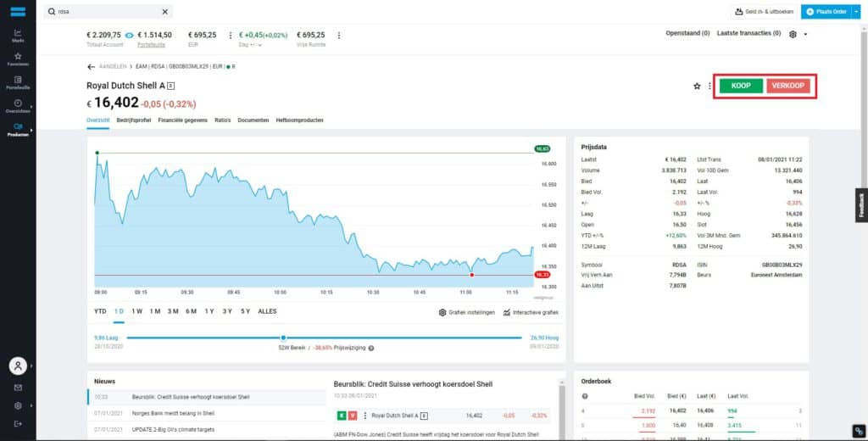This screenshot has width=868, height=441.
Task: Open Overzichten in the left sidebar
Action: point(18,106)
